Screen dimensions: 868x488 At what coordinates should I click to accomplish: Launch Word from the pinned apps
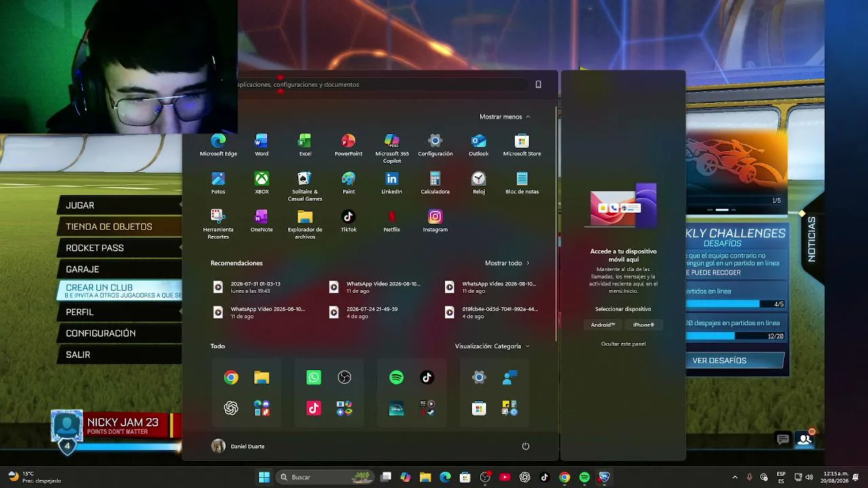click(261, 145)
